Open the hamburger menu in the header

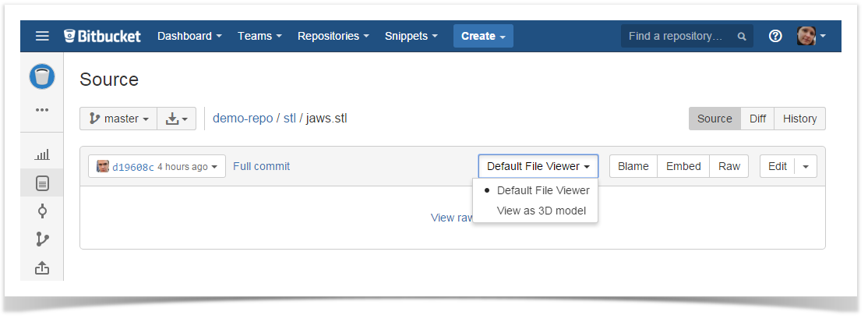pyautogui.click(x=42, y=36)
